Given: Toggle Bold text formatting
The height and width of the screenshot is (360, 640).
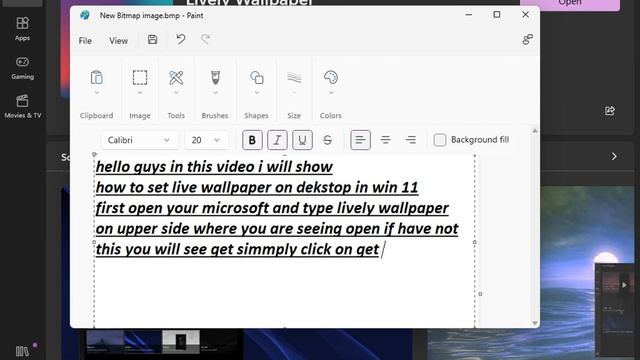Looking at the screenshot, I should tap(252, 140).
